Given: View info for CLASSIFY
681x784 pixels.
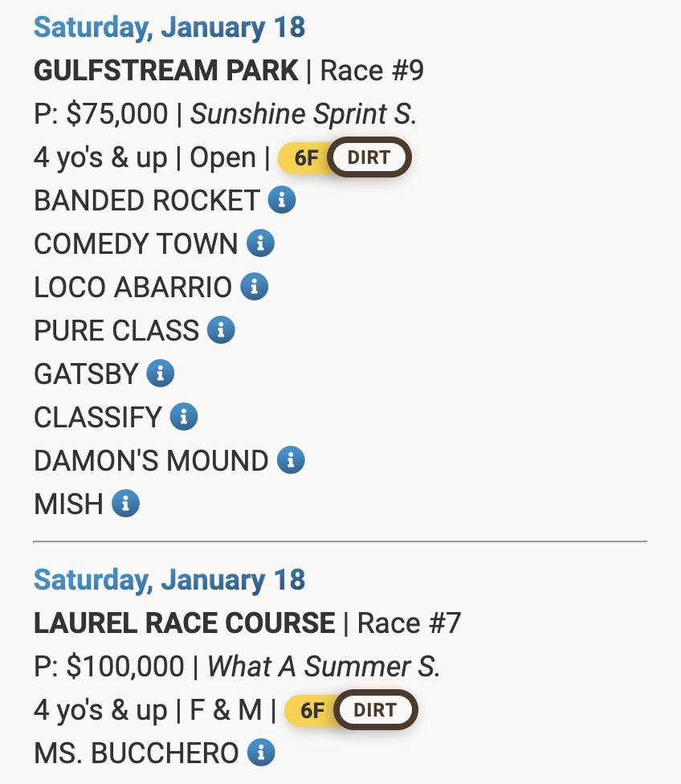Looking at the screenshot, I should pyautogui.click(x=184, y=417).
